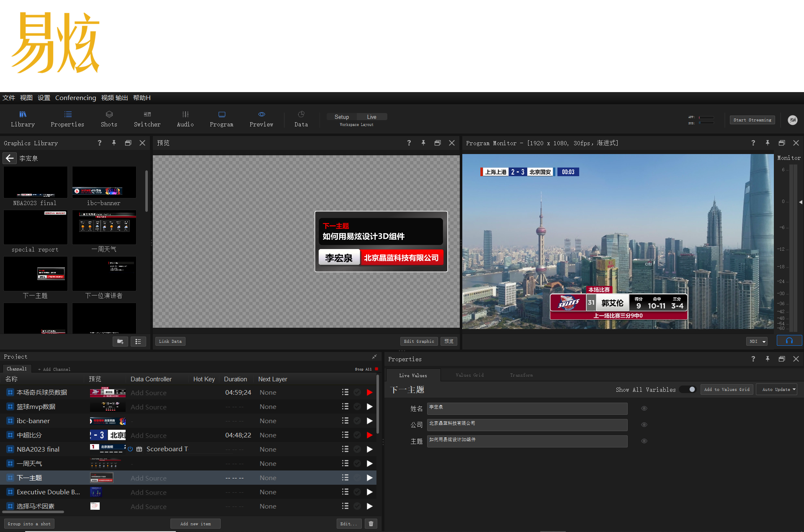Click Add to Values Grid button

click(727, 389)
